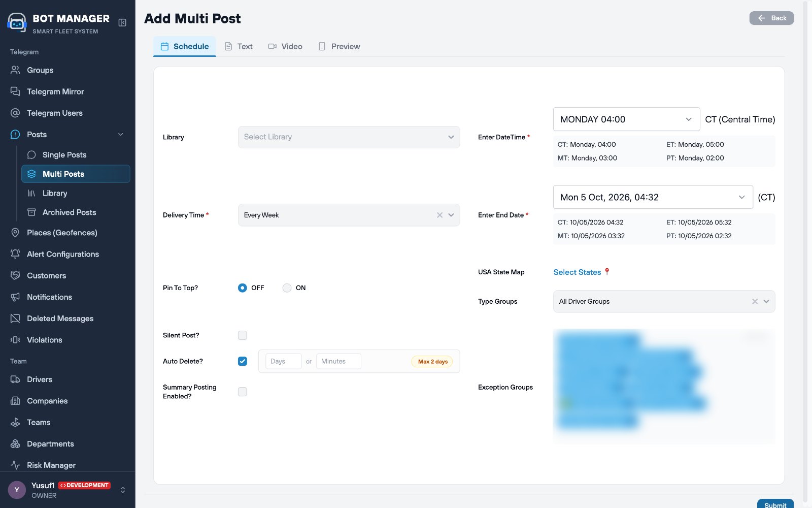Open Drivers page link

pos(40,379)
